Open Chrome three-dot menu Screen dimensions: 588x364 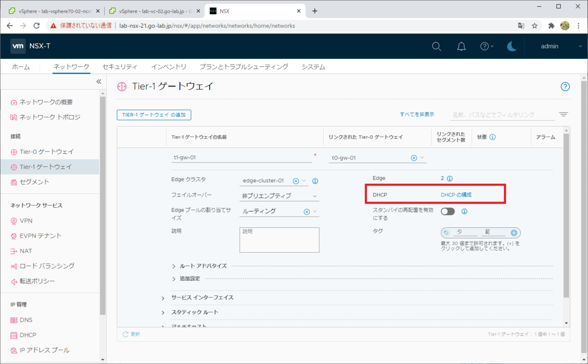[x=578, y=25]
